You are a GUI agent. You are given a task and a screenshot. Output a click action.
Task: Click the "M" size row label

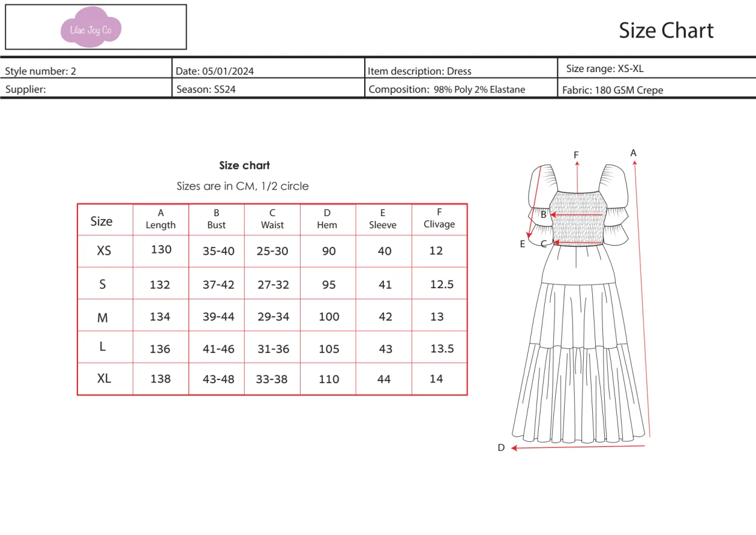[103, 318]
